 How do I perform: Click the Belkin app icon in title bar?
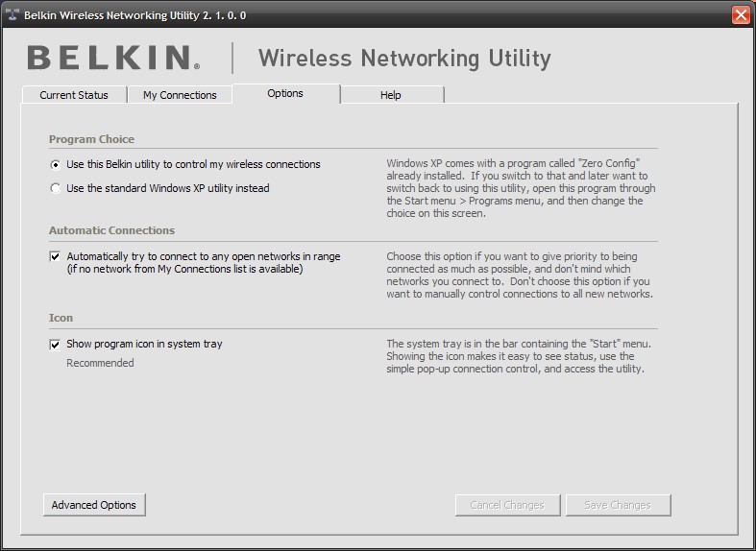click(x=12, y=15)
